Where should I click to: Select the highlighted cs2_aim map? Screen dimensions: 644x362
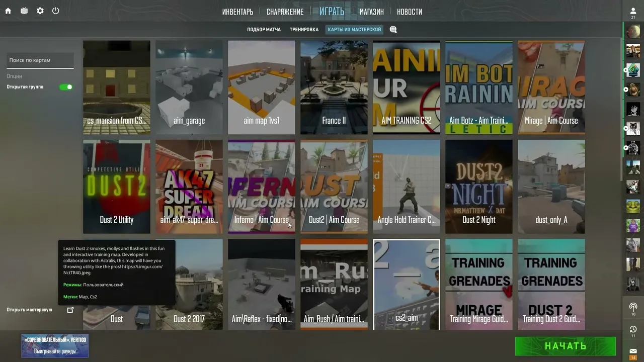point(407,285)
